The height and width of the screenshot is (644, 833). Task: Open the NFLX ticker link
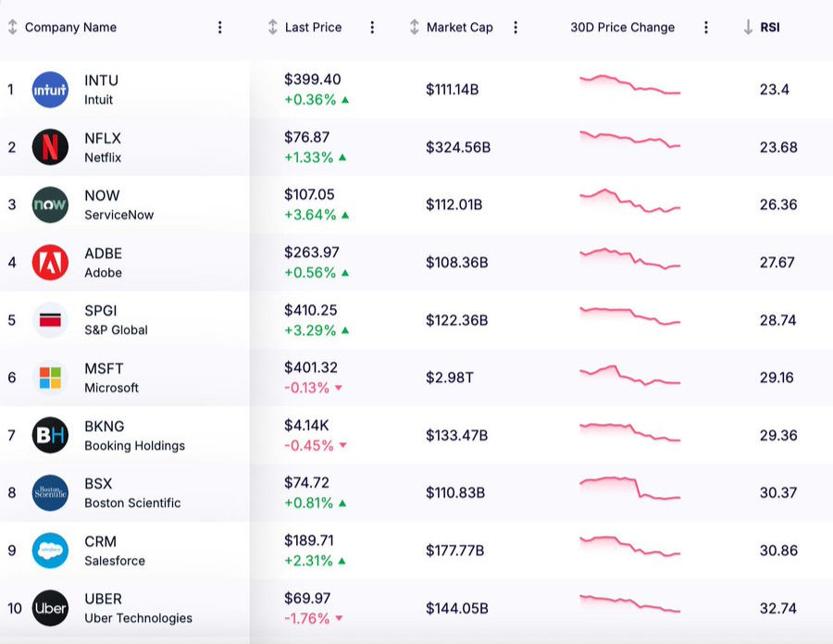click(103, 139)
